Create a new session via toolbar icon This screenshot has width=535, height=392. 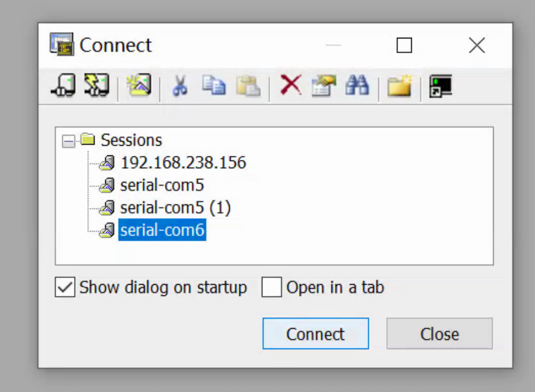(x=139, y=86)
